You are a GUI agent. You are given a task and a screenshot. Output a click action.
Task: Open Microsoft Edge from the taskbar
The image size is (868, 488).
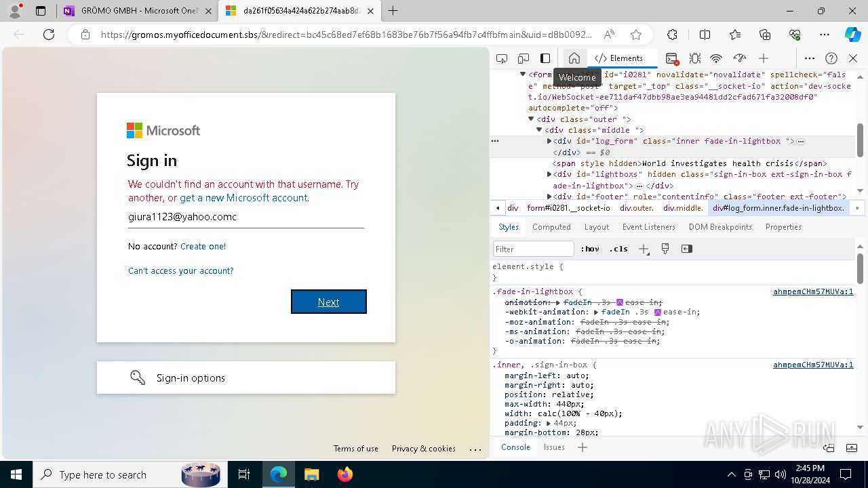point(279,474)
